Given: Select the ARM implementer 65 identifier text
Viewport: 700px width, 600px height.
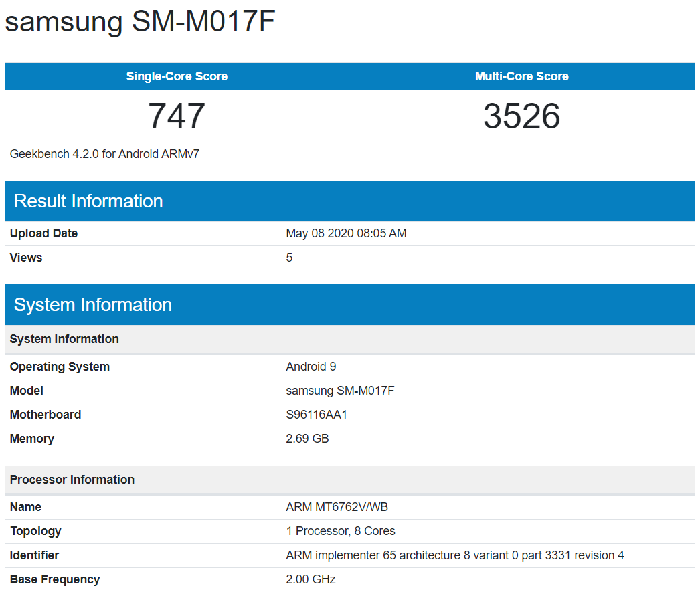Looking at the screenshot, I should (454, 555).
